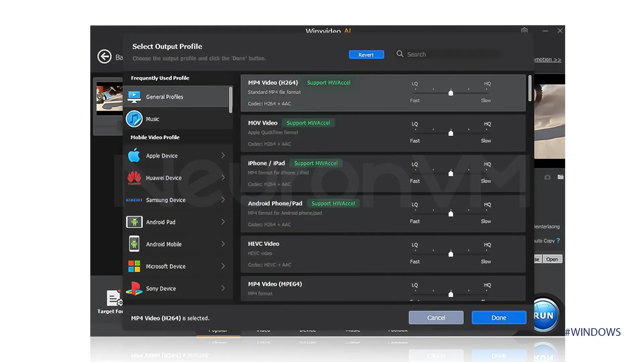Select the iPhone / iPad profile
This screenshot has width=644, height=362.
pyautogui.click(x=383, y=173)
